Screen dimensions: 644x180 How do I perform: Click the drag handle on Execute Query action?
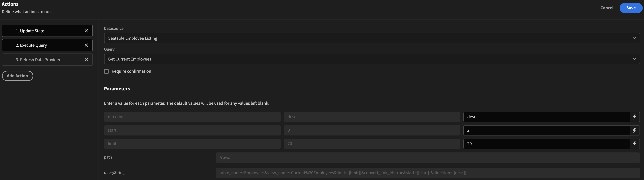tap(9, 45)
